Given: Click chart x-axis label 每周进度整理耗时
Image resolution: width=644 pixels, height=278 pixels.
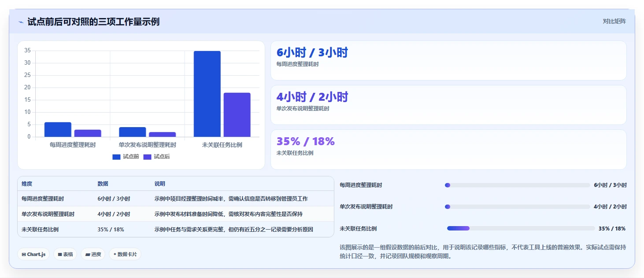Looking at the screenshot, I should click(73, 144).
